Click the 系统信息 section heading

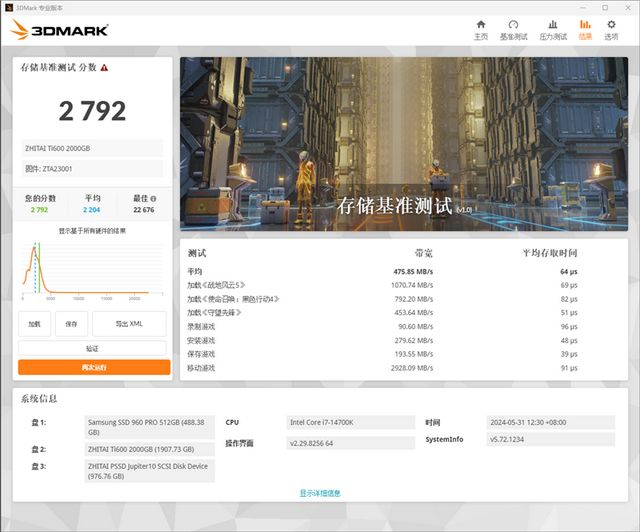[x=39, y=399]
